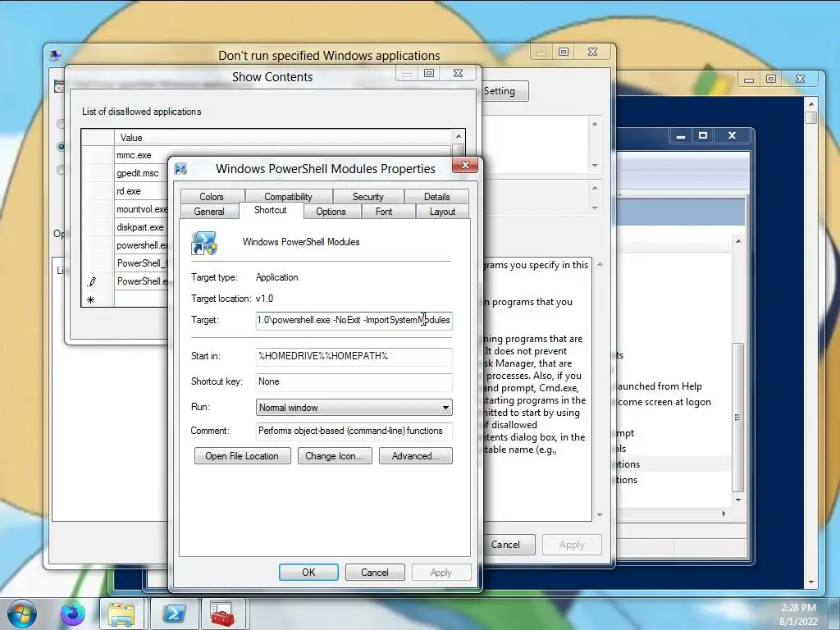
Task: Click the Comment field
Action: pos(354,431)
